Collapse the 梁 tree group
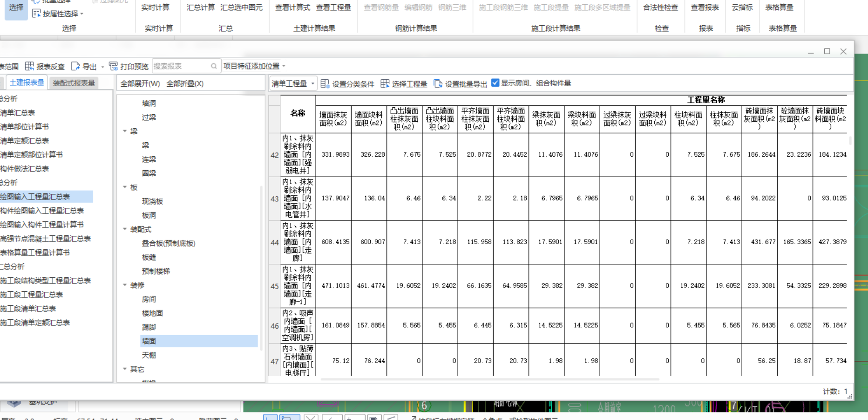 coord(125,131)
